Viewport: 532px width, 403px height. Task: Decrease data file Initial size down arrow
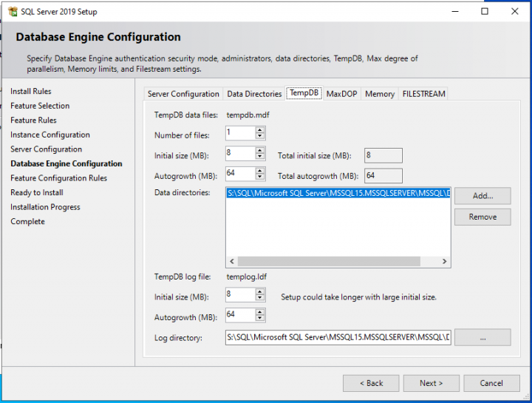[x=260, y=156]
